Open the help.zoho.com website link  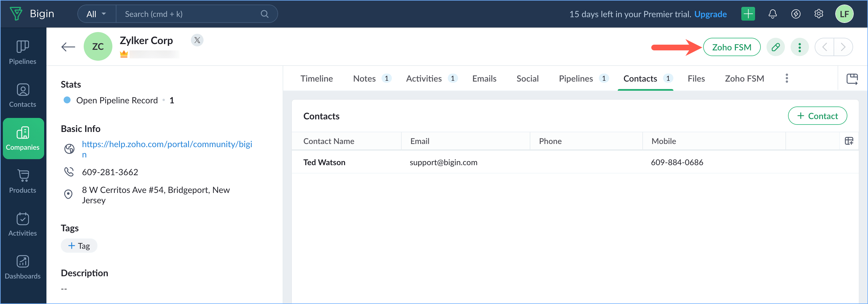(x=167, y=149)
